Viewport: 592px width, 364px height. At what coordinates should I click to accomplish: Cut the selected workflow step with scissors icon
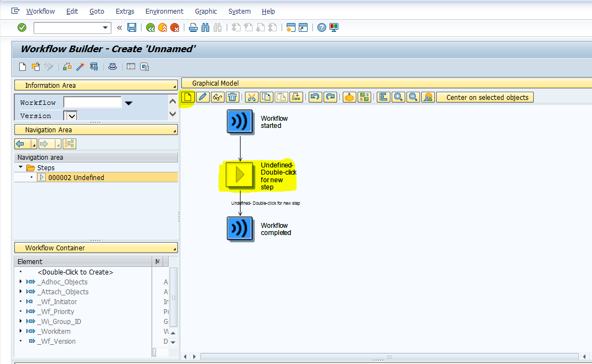(251, 97)
